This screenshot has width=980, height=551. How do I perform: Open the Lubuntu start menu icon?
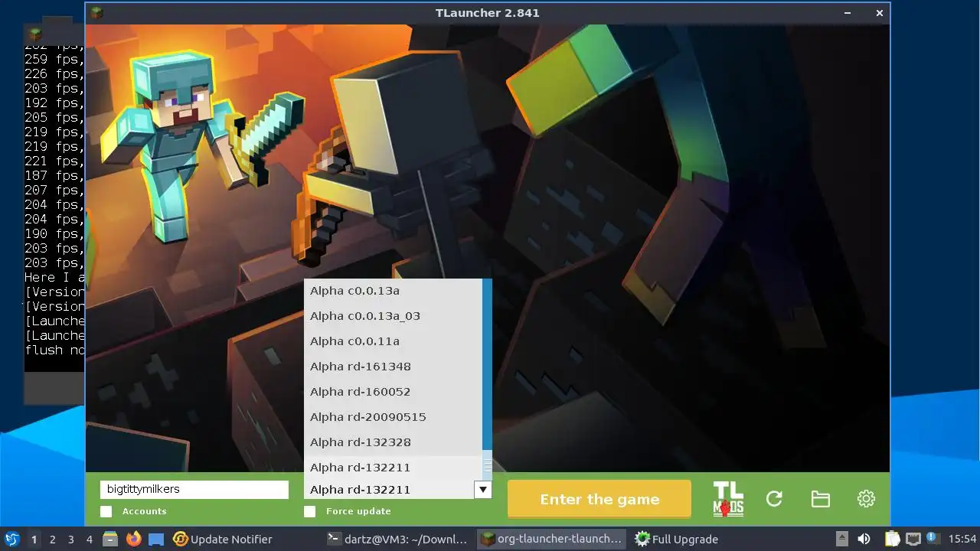pos(11,539)
